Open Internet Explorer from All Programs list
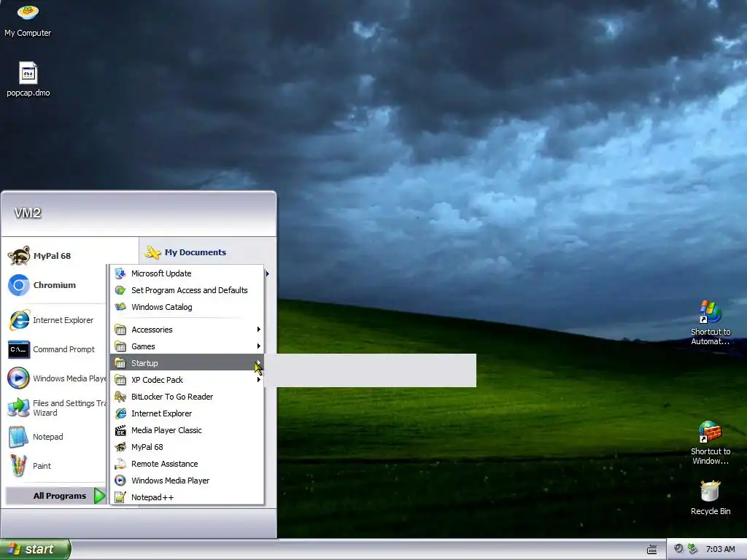 [187, 413]
